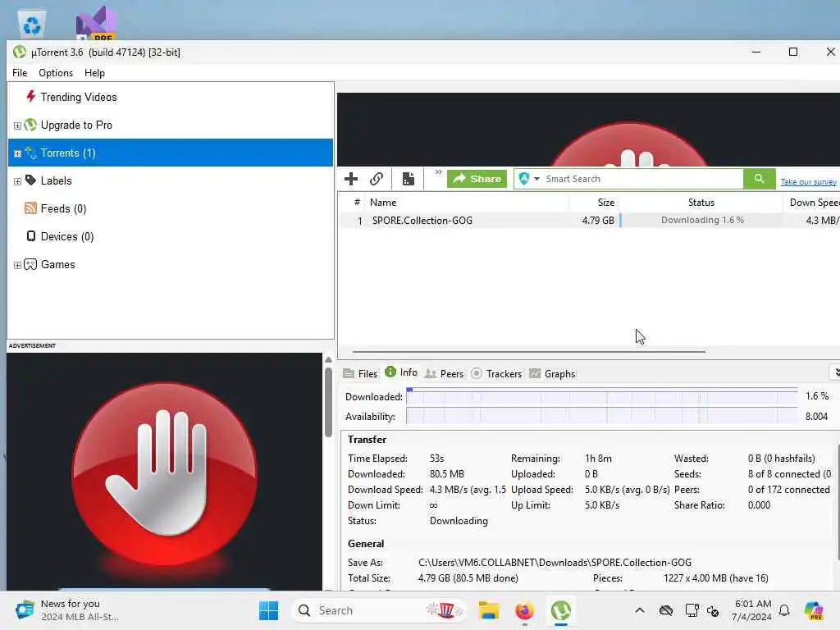
Task: Click the 8 of 8 connected Seeds value
Action: 789,474
